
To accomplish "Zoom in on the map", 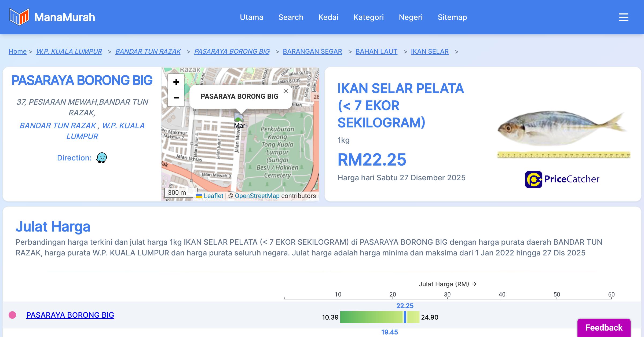I will click(176, 82).
